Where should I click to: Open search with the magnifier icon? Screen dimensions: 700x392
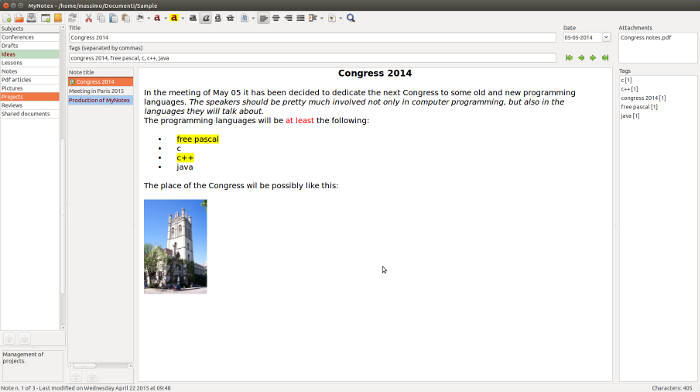point(351,18)
